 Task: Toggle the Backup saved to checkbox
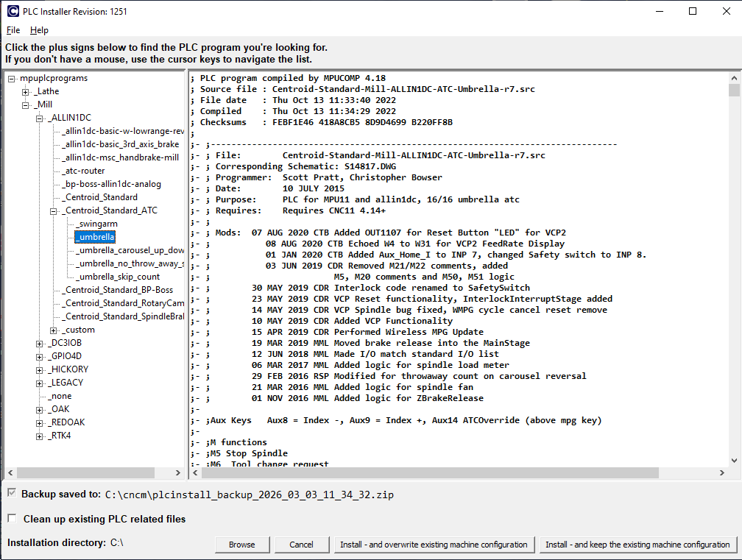(12, 493)
